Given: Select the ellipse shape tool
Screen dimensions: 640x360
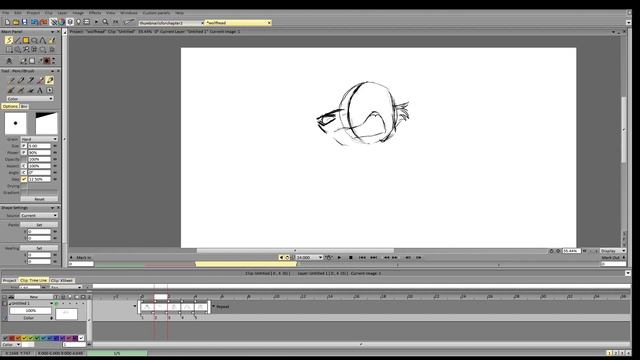Looking at the screenshot, I should (34, 40).
